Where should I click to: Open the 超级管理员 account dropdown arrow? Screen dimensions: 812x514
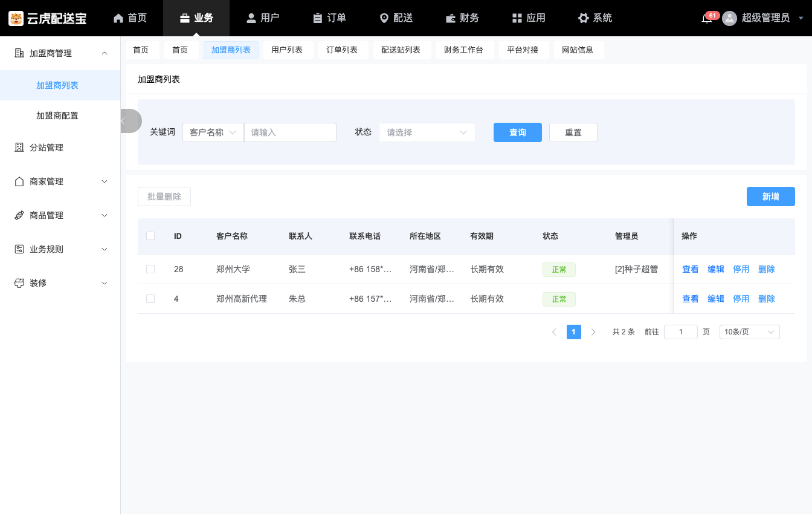point(801,18)
